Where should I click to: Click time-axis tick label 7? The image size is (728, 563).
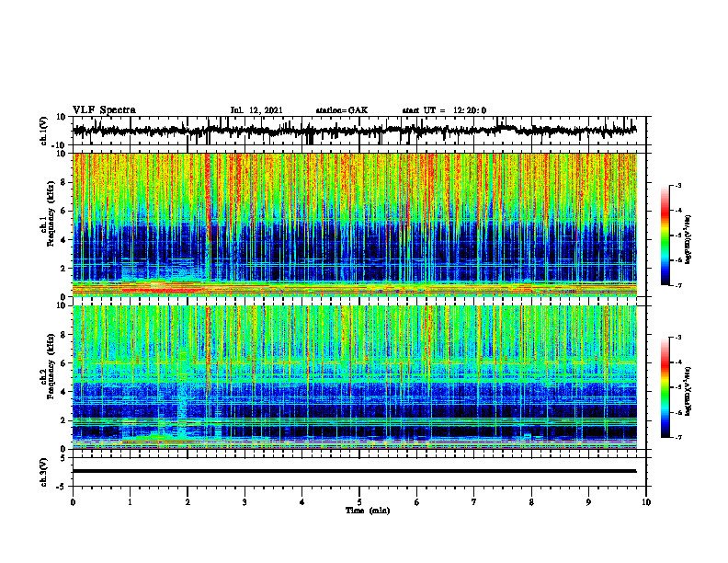474,502
